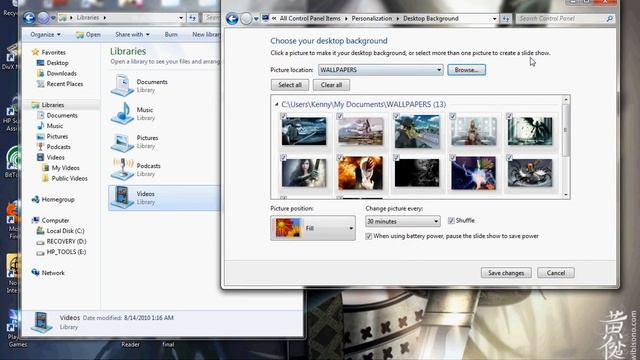
Task: Click Open in Libraries toolbar
Action: (x=88, y=35)
